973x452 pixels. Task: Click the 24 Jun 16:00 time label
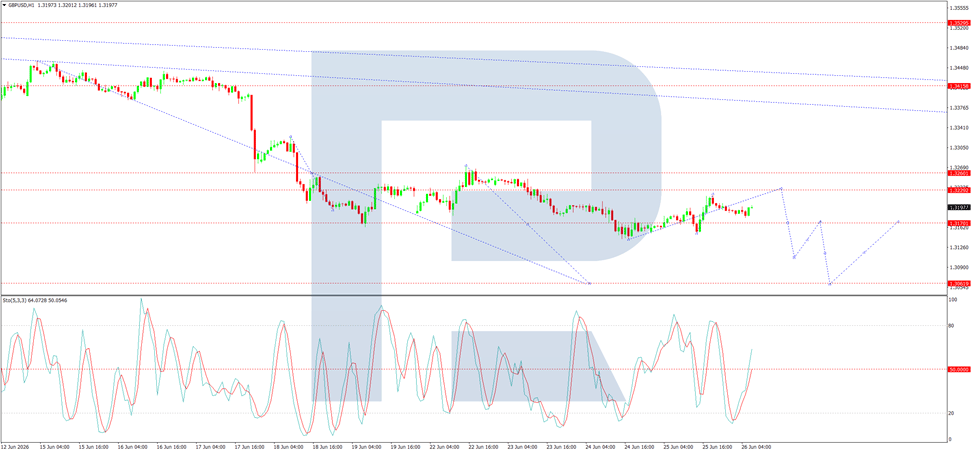coord(638,446)
